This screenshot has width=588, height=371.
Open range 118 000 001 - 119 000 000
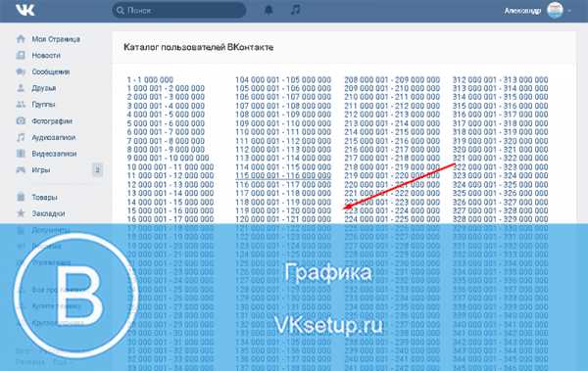coord(283,202)
